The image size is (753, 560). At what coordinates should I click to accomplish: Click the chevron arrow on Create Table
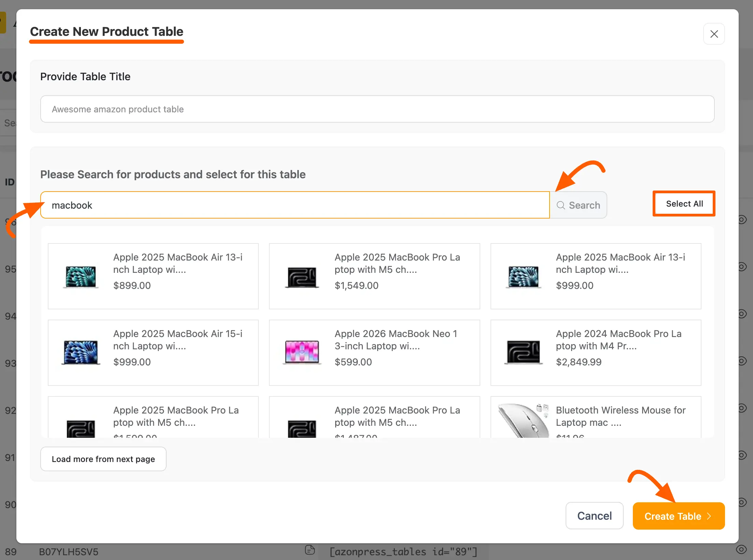tap(709, 516)
